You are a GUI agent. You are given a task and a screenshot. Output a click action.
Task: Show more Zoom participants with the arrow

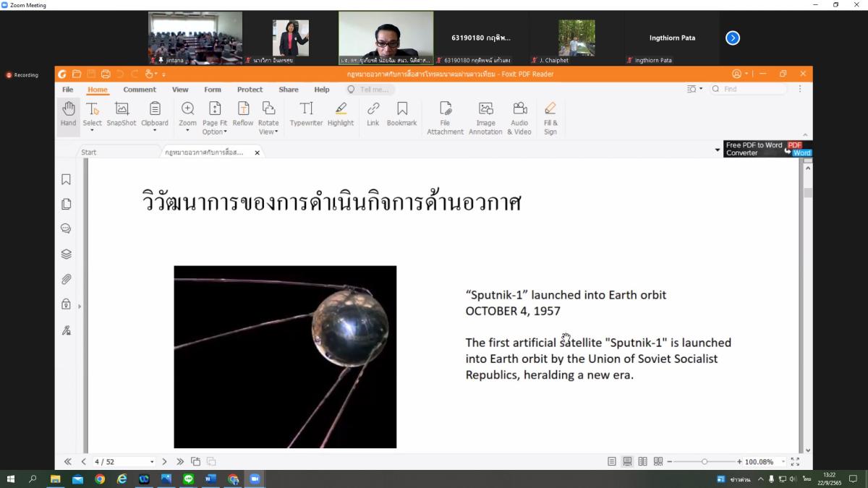click(x=733, y=38)
